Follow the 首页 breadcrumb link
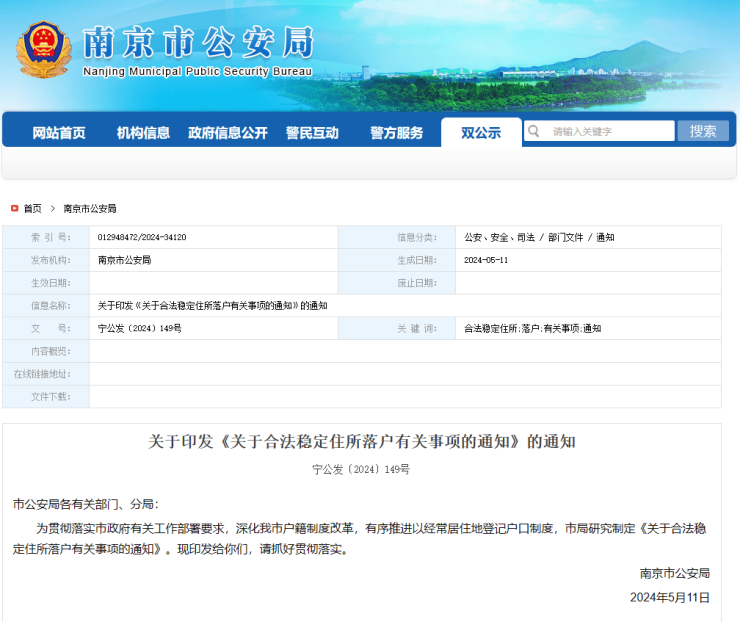Screen dimensions: 740x622 point(33,208)
